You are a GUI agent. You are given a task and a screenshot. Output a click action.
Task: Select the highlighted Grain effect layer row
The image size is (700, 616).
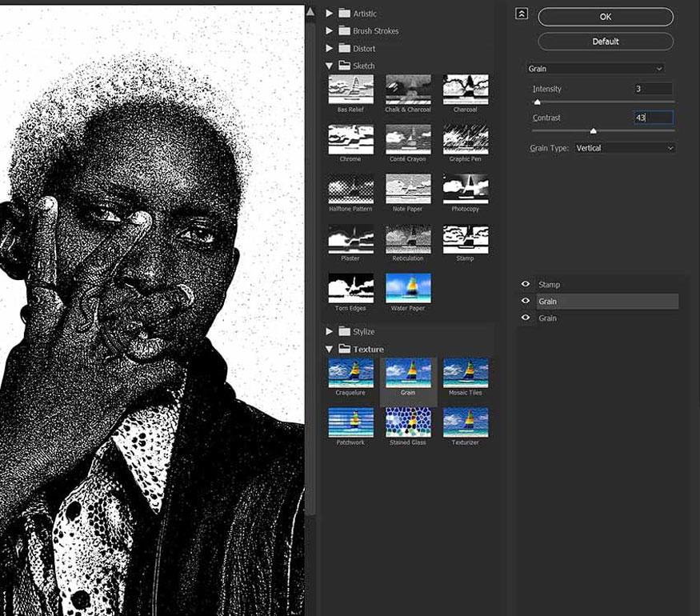click(x=607, y=302)
